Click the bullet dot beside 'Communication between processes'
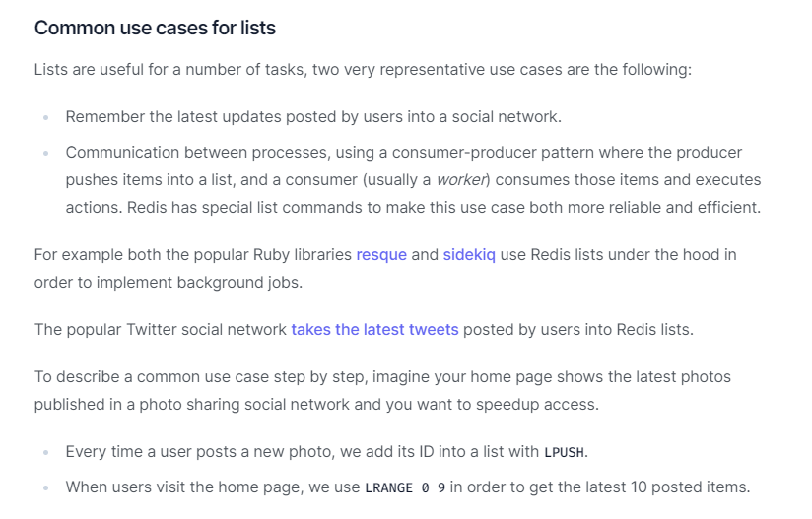 45,153
